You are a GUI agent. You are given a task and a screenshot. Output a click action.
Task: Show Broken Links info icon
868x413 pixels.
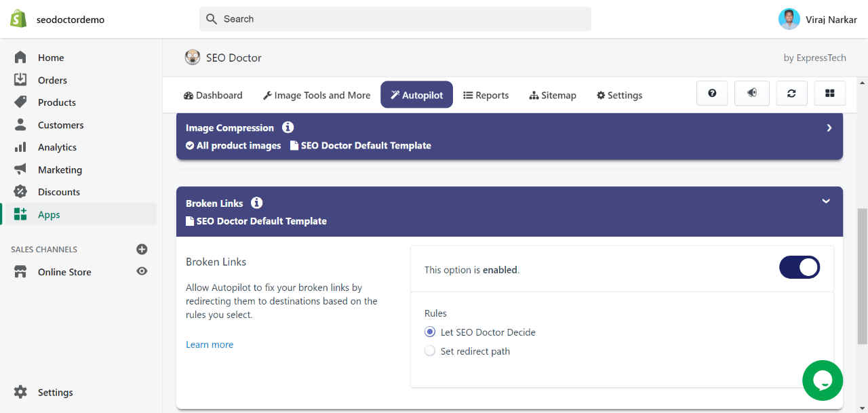(256, 203)
